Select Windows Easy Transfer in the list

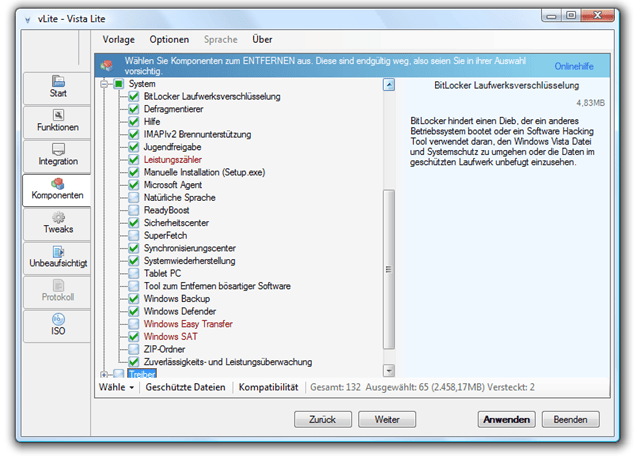click(x=187, y=324)
